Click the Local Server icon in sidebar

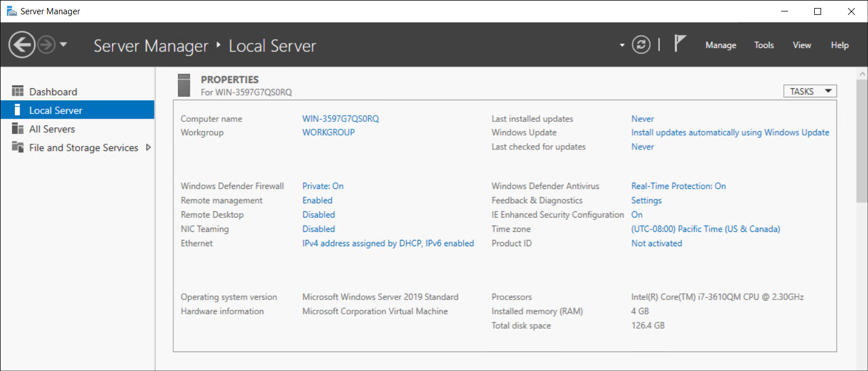coord(18,110)
